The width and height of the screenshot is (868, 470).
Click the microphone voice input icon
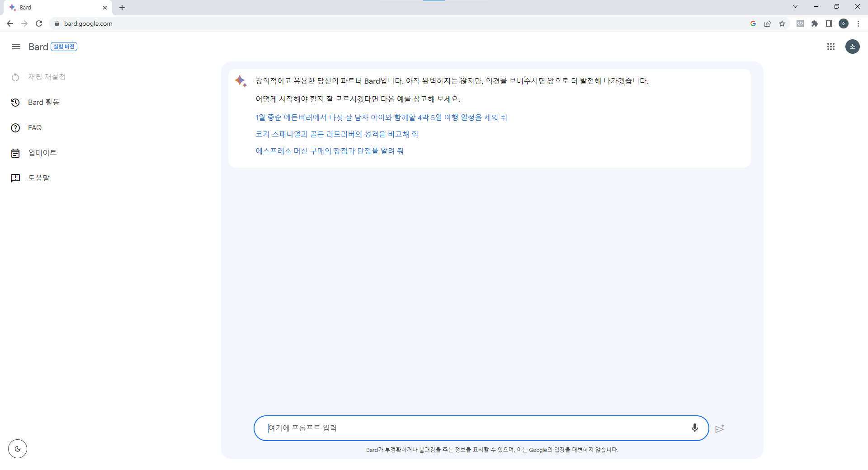tap(694, 428)
